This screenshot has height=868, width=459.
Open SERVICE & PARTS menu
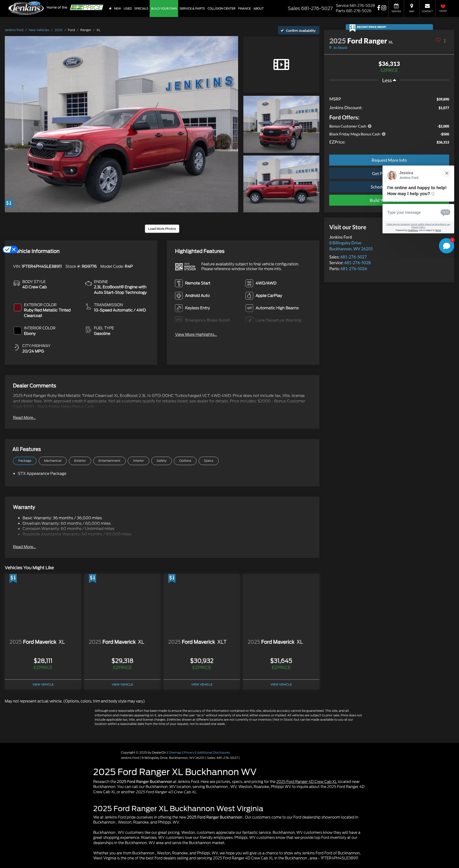point(192,8)
